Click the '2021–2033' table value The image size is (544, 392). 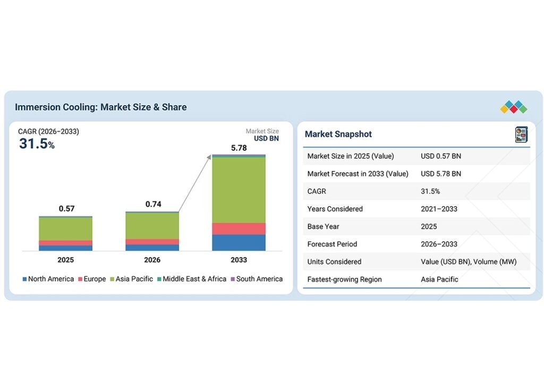click(439, 209)
